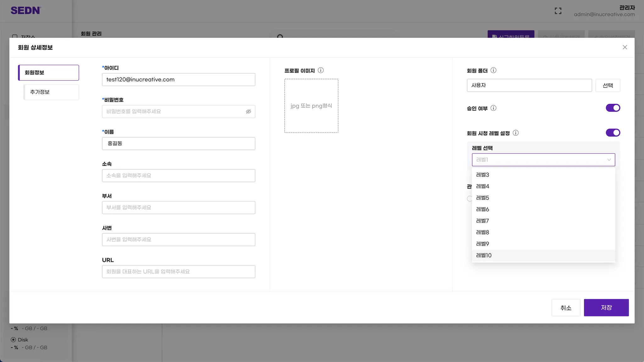This screenshot has width=644, height=362.
Task: Click the 저장 button
Action: point(606,308)
